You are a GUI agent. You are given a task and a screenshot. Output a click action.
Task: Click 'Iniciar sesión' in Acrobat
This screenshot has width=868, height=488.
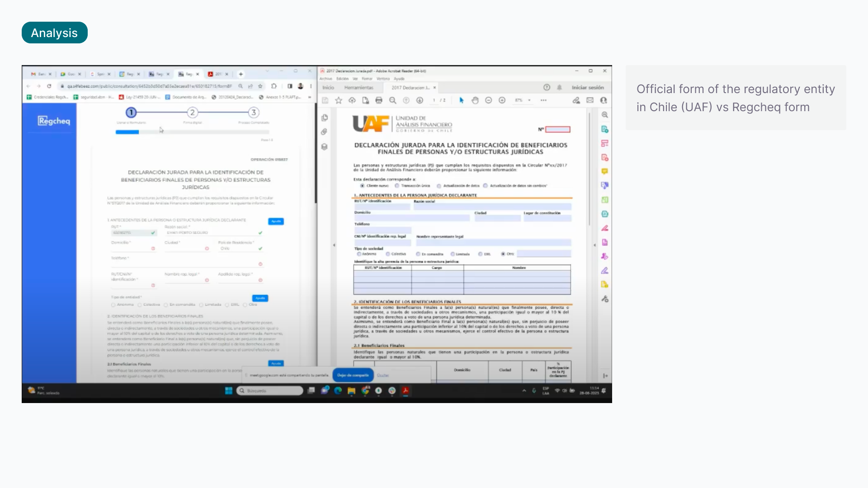pyautogui.click(x=588, y=88)
